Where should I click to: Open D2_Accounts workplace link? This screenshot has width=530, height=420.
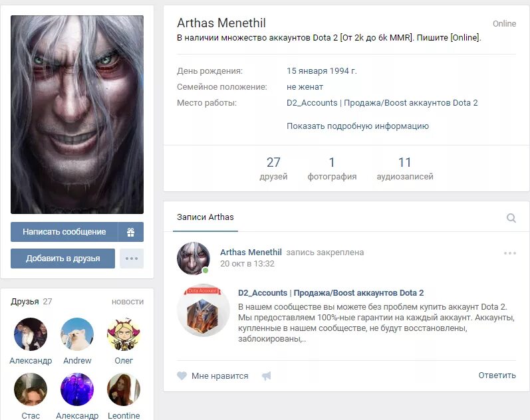(x=382, y=103)
